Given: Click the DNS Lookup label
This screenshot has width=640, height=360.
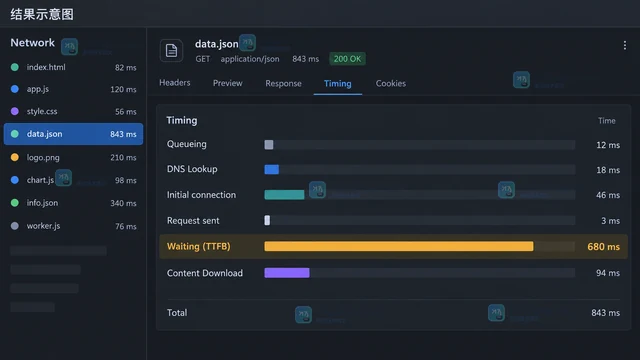Looking at the screenshot, I should click(192, 169).
